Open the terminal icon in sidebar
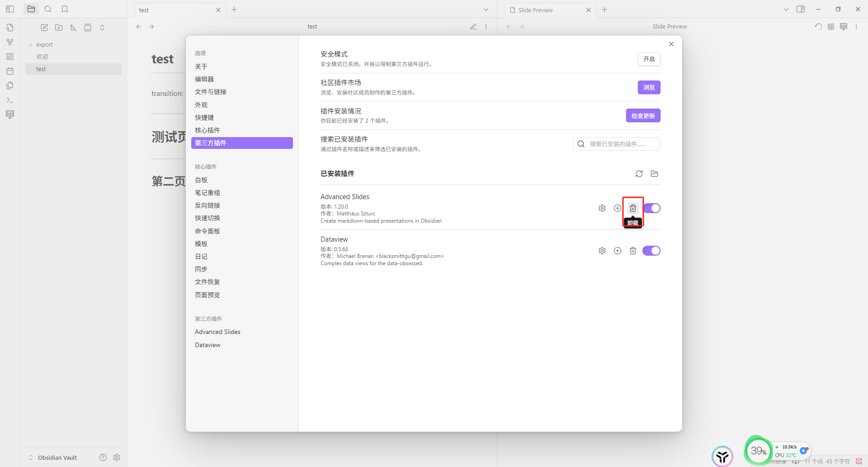The image size is (868, 467). coord(9,100)
